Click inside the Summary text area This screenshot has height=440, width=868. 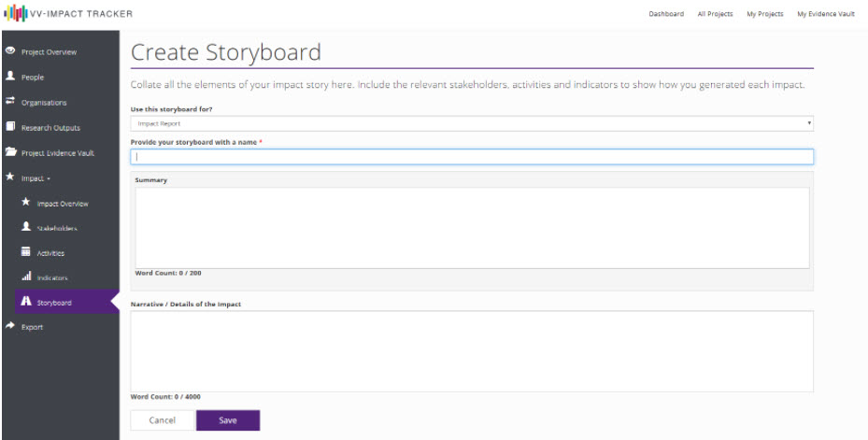(472, 227)
